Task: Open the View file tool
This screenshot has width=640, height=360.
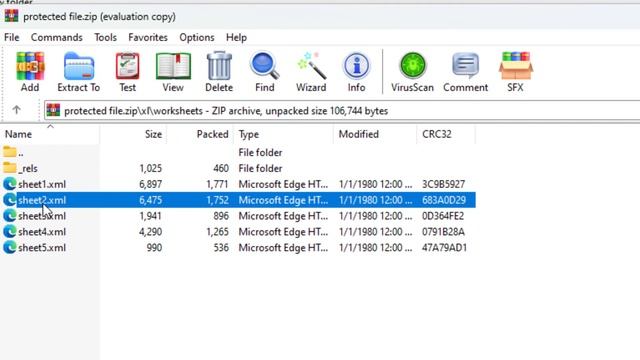Action: (173, 72)
